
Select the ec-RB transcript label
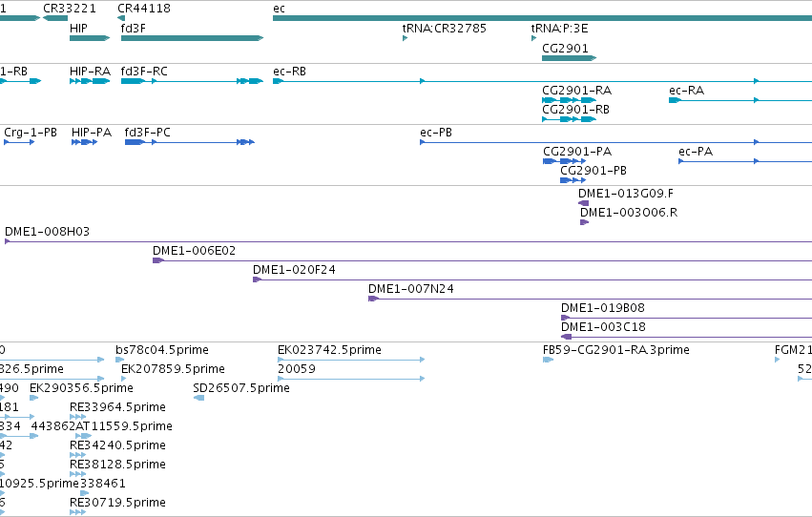pos(289,72)
